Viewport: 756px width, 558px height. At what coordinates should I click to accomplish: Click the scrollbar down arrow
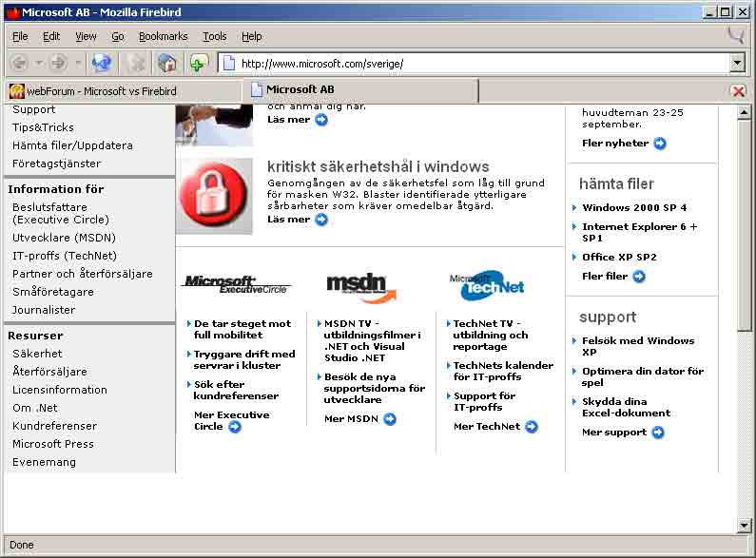pyautogui.click(x=744, y=526)
